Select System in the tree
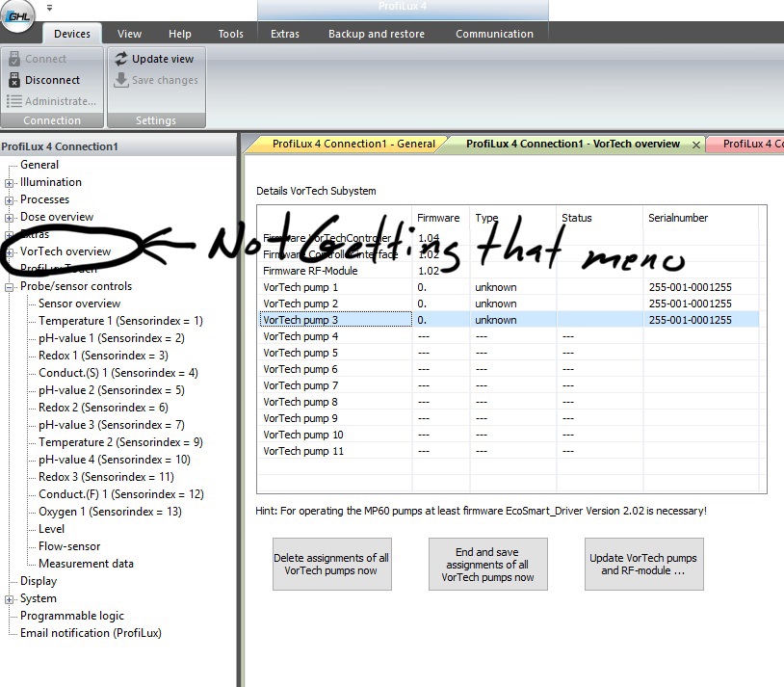This screenshot has width=784, height=687. [x=38, y=598]
